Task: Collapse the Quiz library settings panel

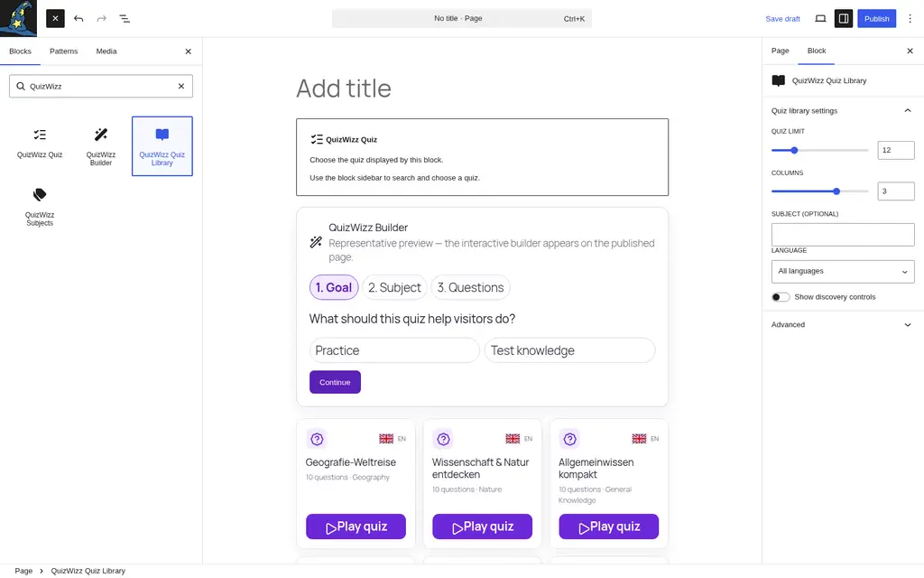Action: (843, 111)
